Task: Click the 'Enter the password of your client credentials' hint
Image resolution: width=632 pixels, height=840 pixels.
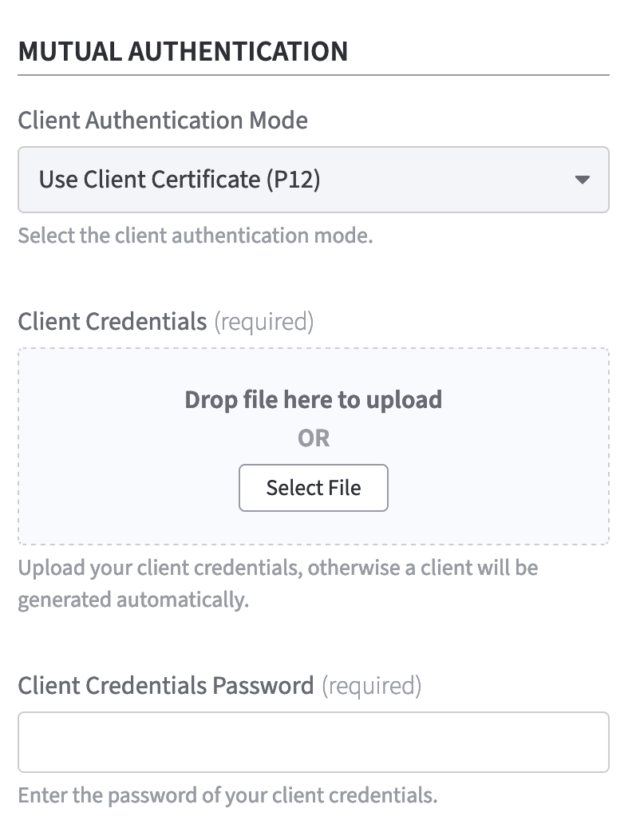Action: [227, 796]
